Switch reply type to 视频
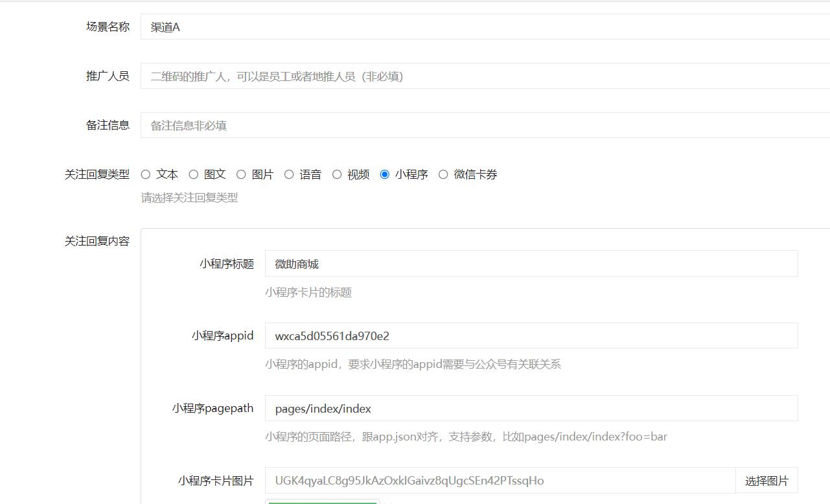830x504 pixels. coord(337,174)
